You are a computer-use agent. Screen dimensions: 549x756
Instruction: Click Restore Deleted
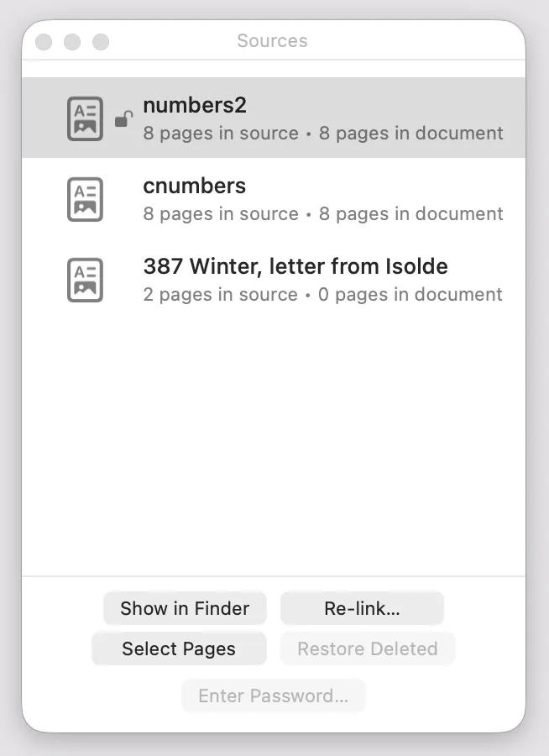pos(367,648)
